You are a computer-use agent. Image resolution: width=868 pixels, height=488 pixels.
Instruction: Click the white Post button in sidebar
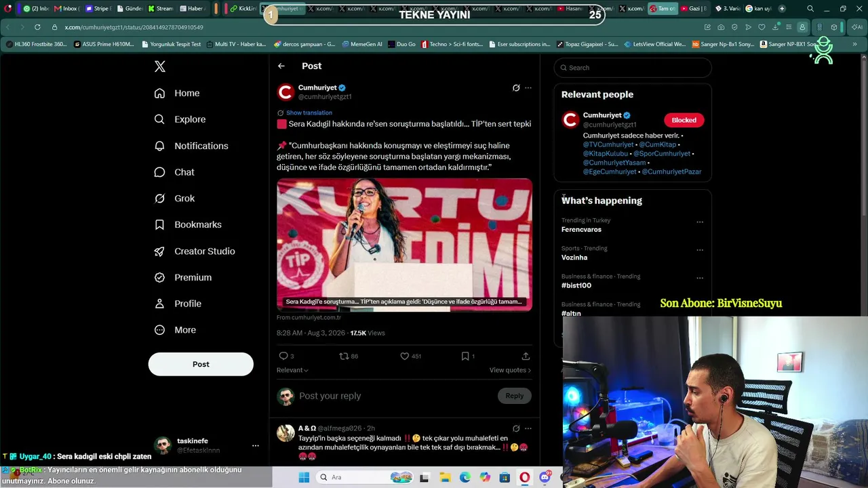tap(201, 364)
